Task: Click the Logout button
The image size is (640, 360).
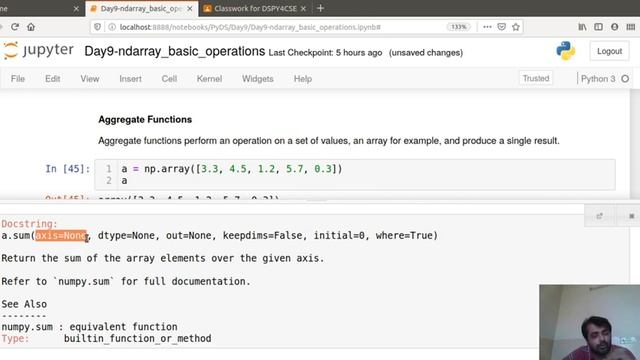Action: [609, 51]
